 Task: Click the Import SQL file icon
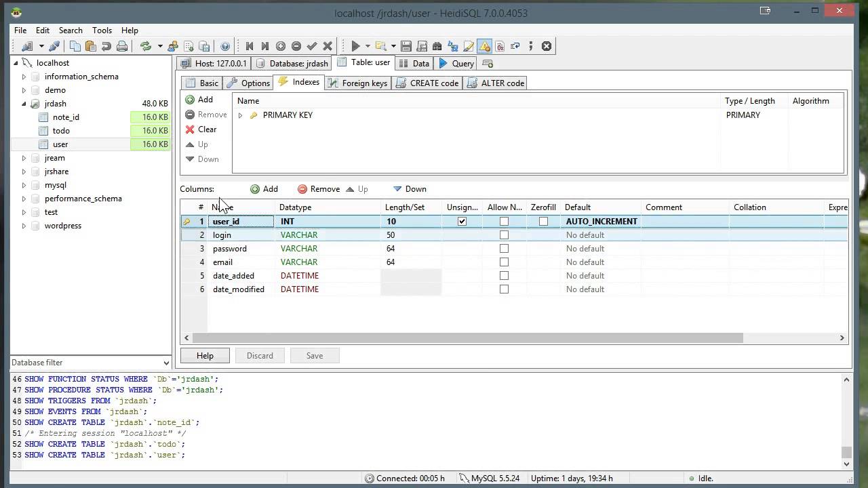(x=189, y=46)
